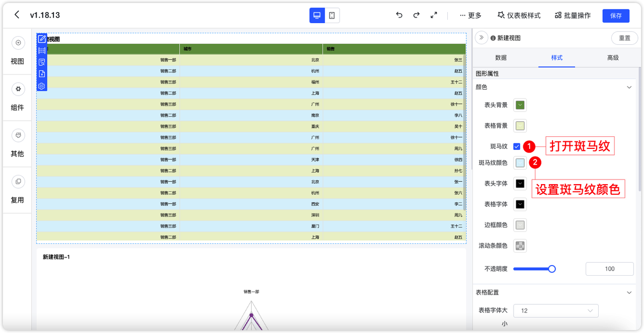The height and width of the screenshot is (333, 644).
Task: Open the 视图 sidebar section
Action: 18,51
